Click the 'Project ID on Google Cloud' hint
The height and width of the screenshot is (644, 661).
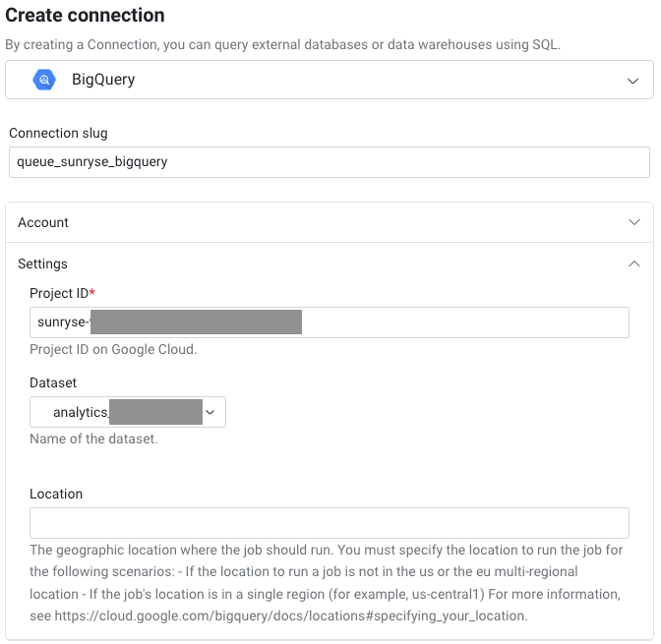pos(113,349)
